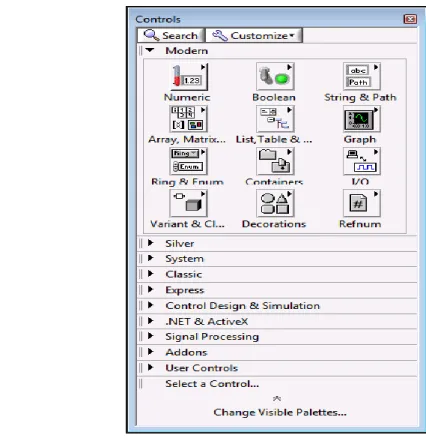Open the Graph indicators palette

point(362,119)
